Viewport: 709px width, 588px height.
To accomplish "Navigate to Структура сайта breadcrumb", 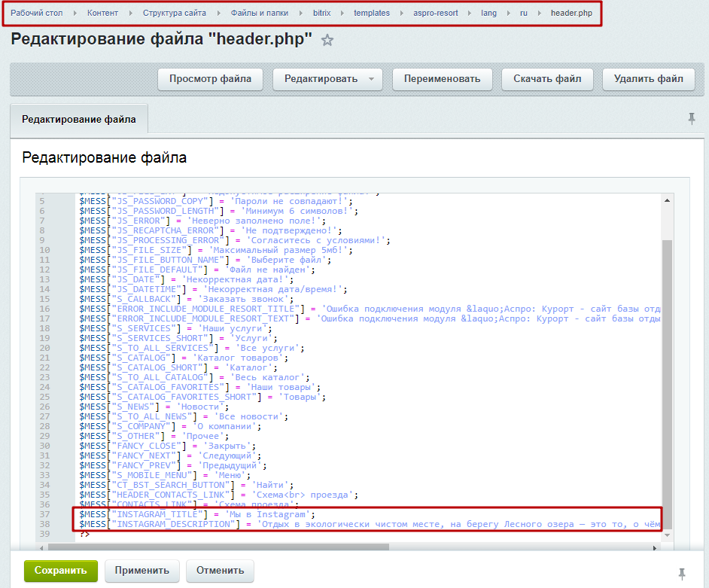I will click(x=174, y=14).
